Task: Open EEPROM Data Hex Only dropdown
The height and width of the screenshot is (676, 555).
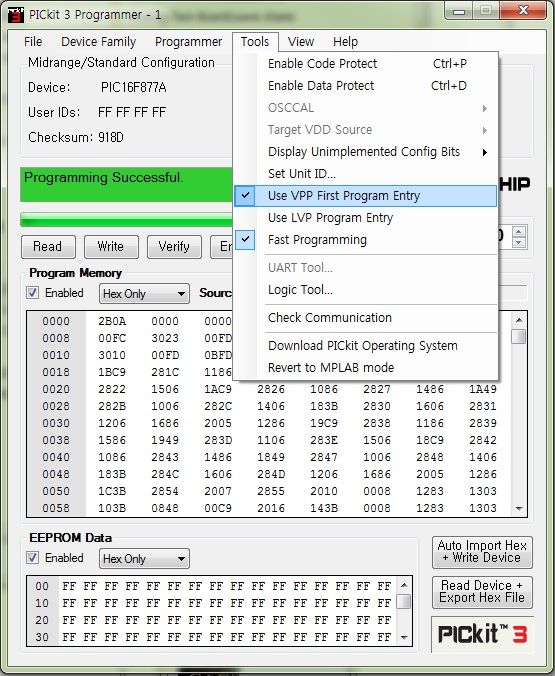Action: click(144, 559)
